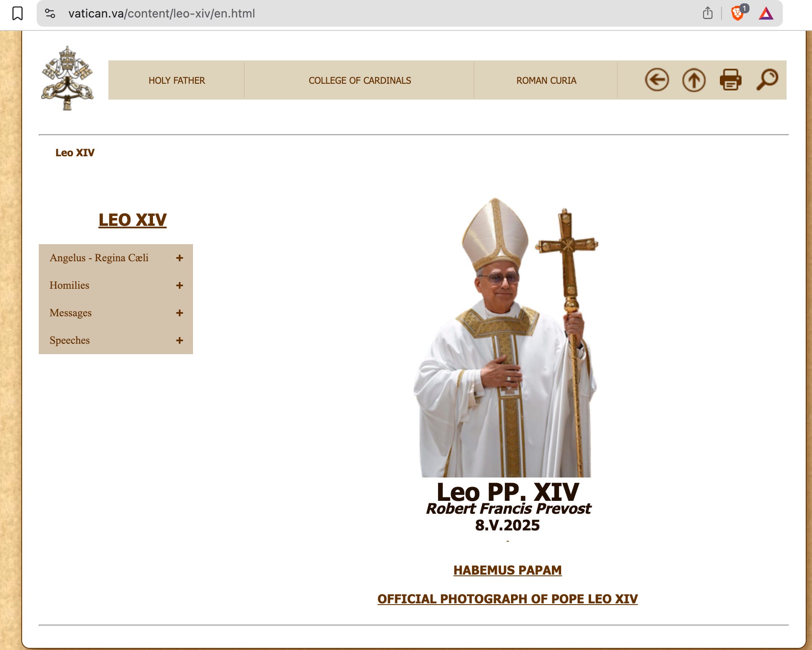Expand the Speeches plus sign
This screenshot has width=812, height=650.
click(x=180, y=340)
